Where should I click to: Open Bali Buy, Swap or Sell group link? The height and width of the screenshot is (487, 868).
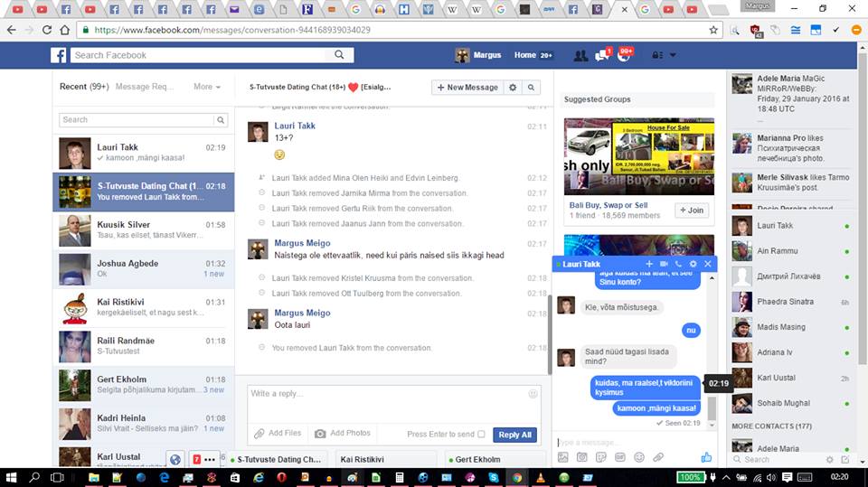pyautogui.click(x=609, y=205)
